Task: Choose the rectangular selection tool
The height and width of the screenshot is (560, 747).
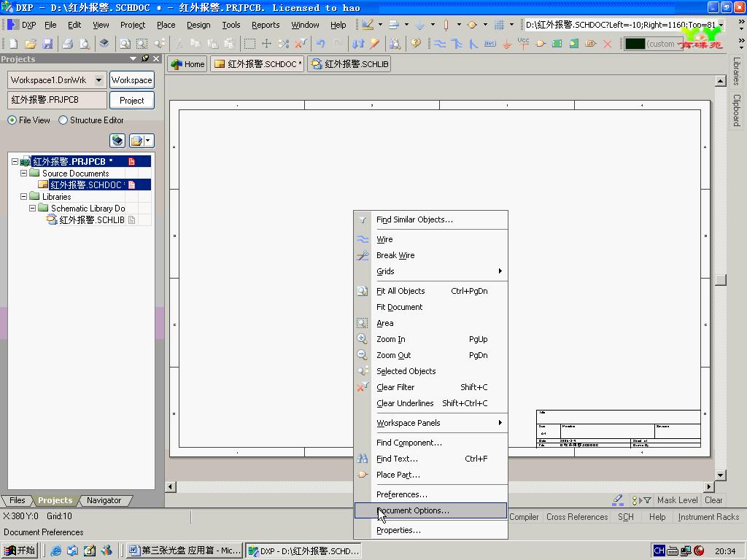Action: [x=249, y=44]
